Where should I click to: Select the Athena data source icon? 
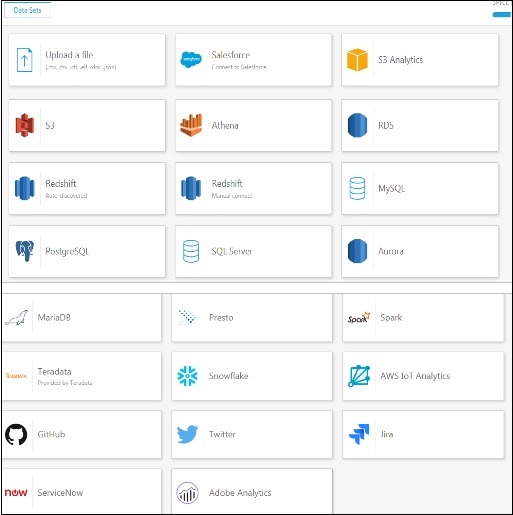(191, 125)
